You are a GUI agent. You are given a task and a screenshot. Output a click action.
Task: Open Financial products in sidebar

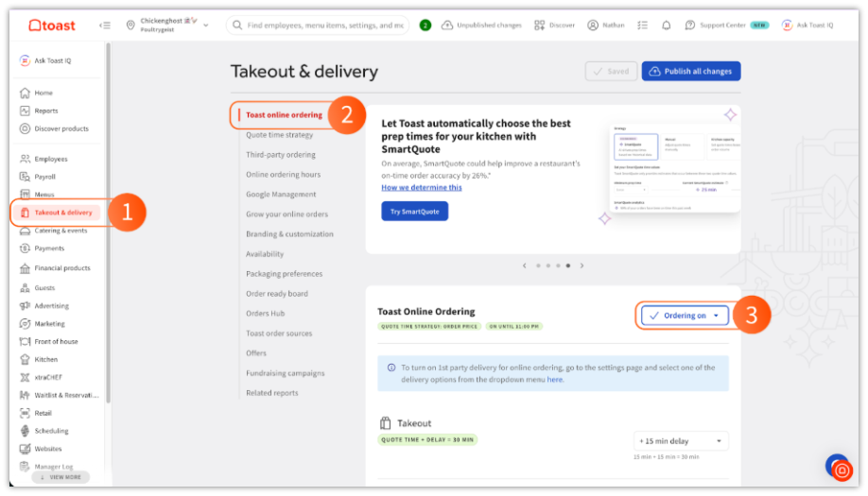coord(61,268)
